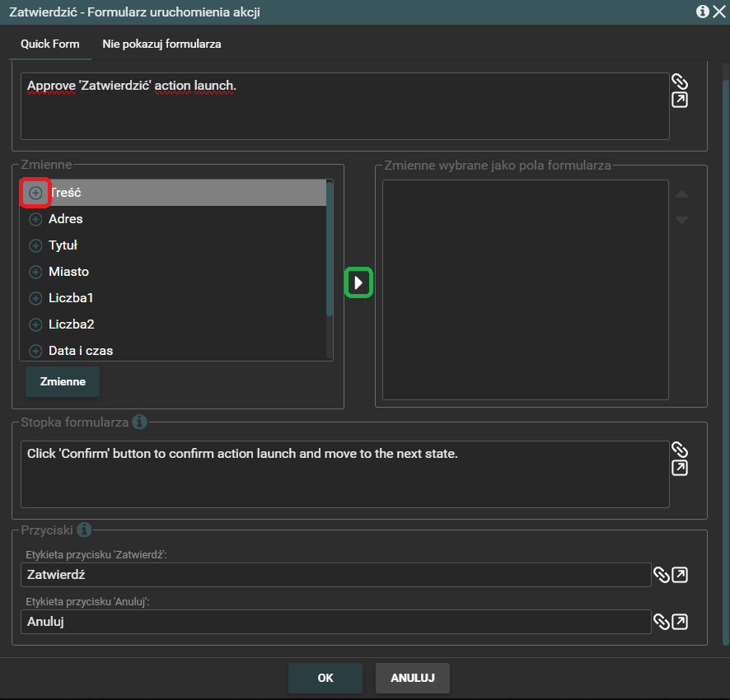Click the link icon for the 'Anuluj' button label
730x700 pixels.
[661, 621]
